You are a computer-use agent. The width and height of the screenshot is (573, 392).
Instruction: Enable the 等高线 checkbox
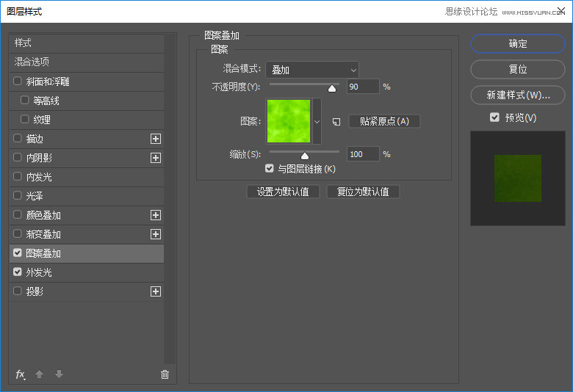pyautogui.click(x=24, y=100)
